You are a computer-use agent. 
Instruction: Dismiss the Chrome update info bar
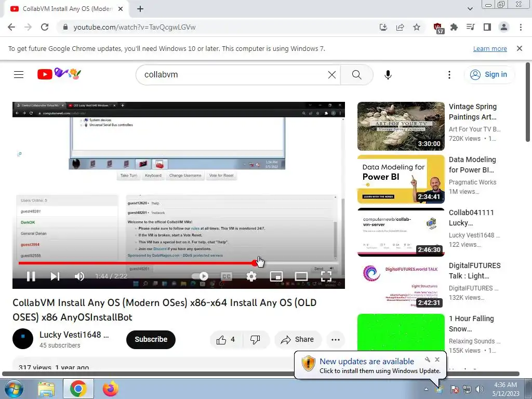pyautogui.click(x=519, y=48)
